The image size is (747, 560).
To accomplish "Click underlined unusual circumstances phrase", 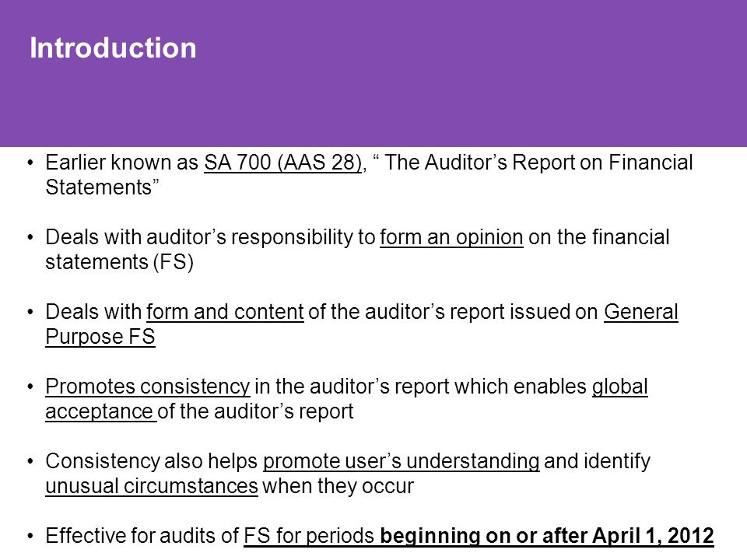I will coord(152,486).
